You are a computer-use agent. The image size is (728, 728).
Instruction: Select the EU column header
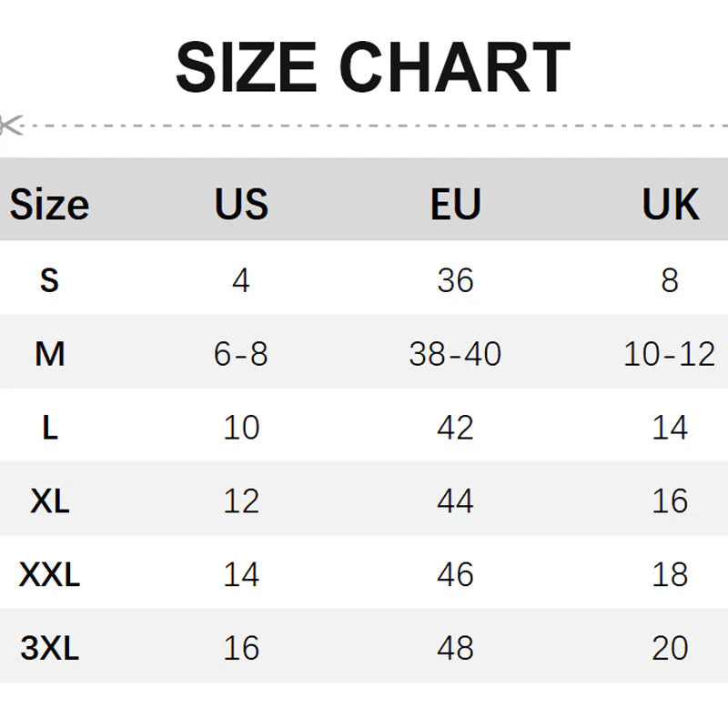tap(456, 204)
